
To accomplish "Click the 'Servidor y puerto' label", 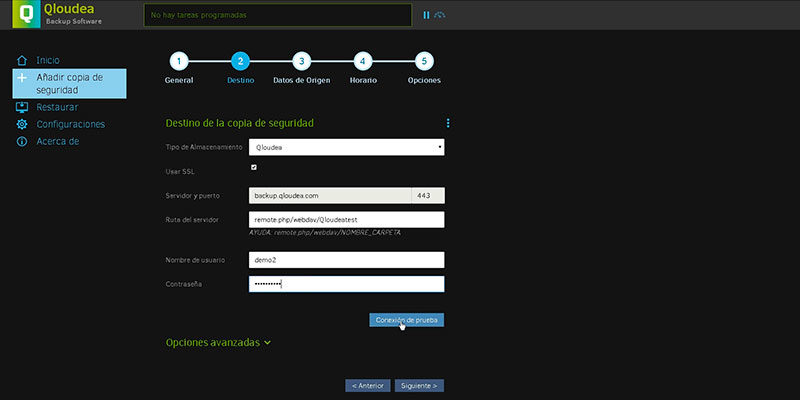I will (192, 195).
